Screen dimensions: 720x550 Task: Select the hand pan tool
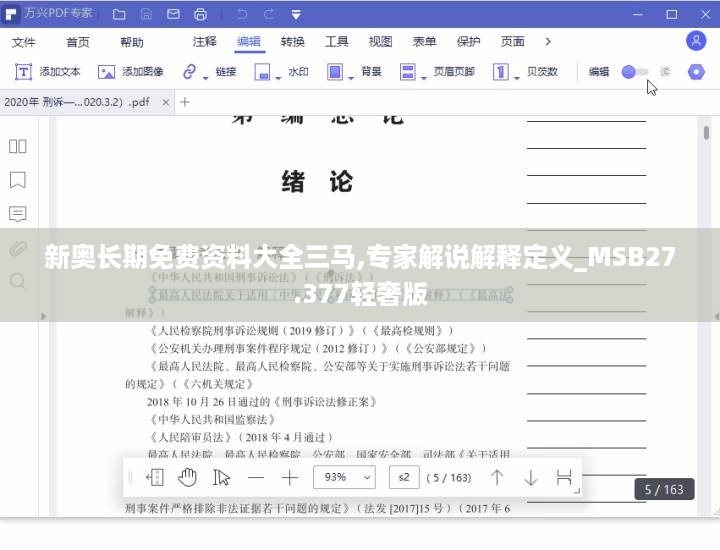click(x=187, y=477)
